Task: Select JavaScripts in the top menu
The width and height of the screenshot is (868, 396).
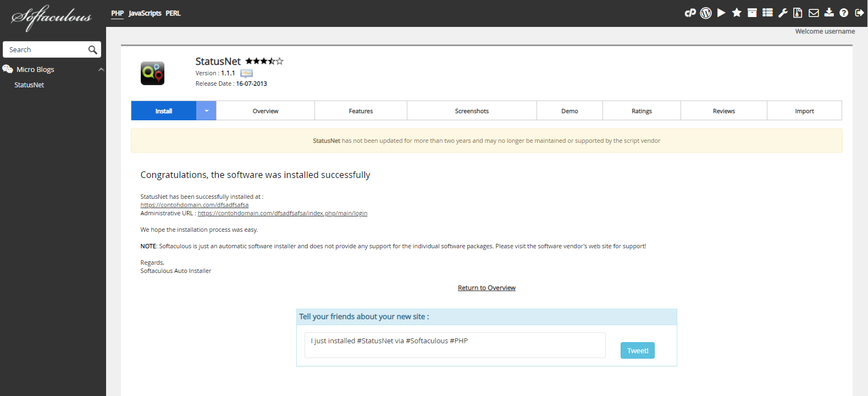Action: point(145,13)
